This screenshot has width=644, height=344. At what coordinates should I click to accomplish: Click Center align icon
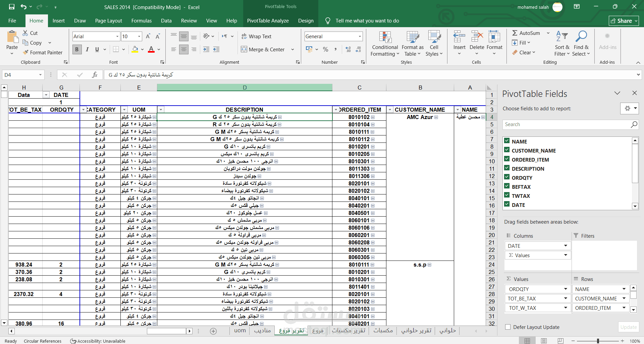point(184,49)
